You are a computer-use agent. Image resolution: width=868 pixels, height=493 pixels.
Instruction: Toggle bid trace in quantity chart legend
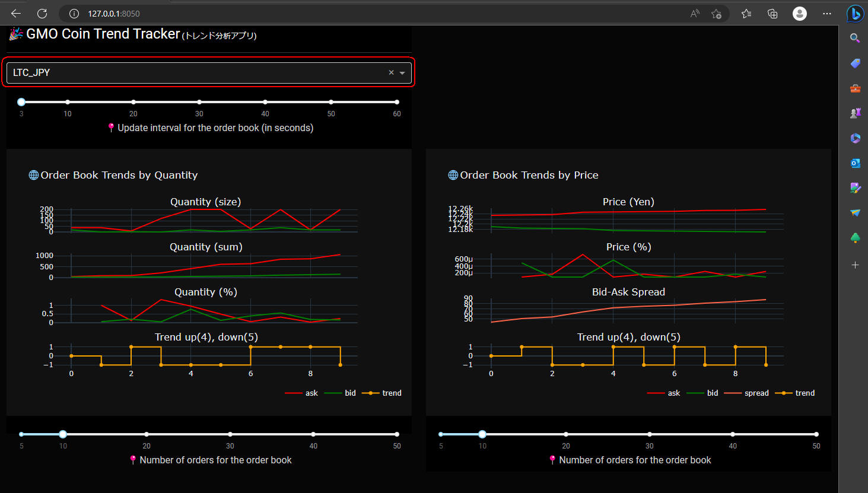tap(340, 393)
